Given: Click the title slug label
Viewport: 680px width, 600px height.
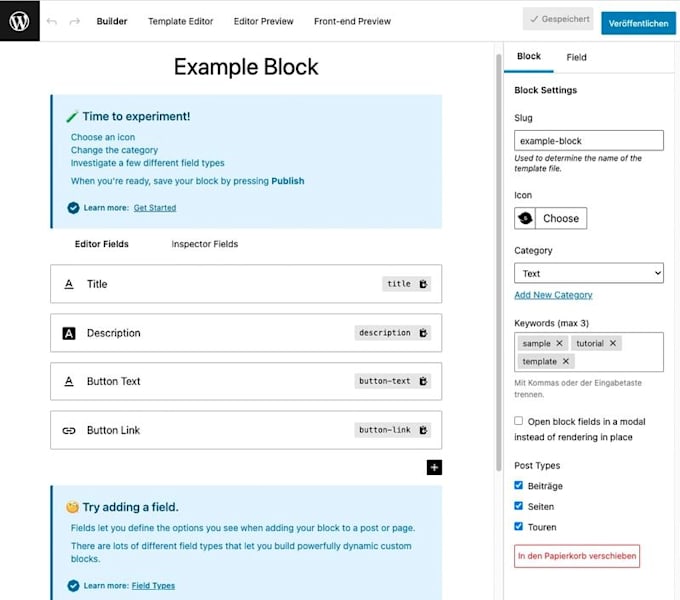Looking at the screenshot, I should point(399,284).
